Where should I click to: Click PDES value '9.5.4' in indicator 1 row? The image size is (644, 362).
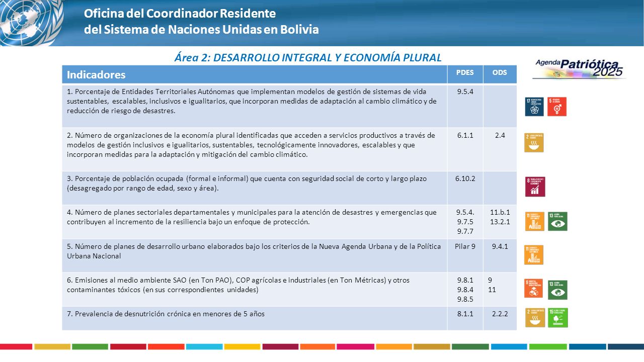tap(465, 92)
